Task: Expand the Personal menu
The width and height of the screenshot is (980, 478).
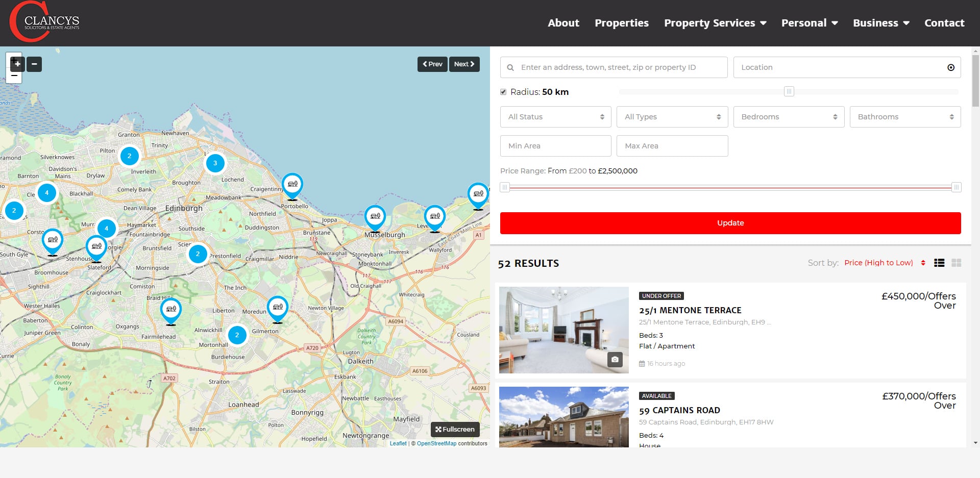Action: 810,23
